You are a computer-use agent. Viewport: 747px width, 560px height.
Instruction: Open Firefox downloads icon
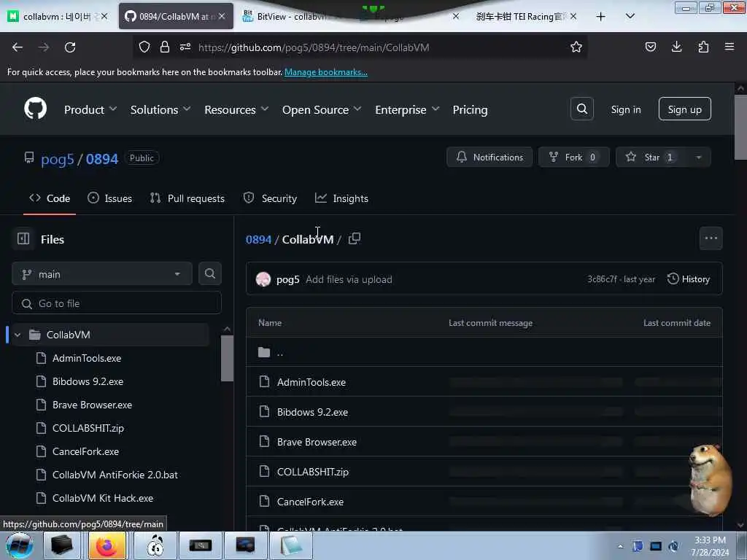coord(676,47)
